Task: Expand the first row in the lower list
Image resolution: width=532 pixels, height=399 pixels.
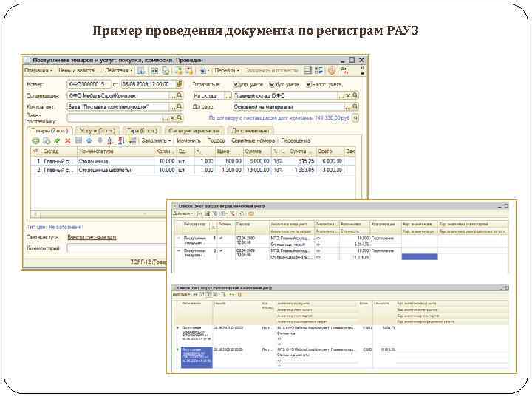Action: coord(177,328)
